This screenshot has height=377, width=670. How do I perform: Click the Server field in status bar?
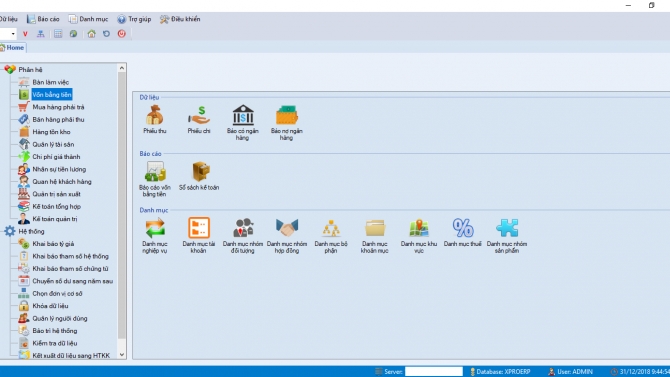[x=433, y=371]
